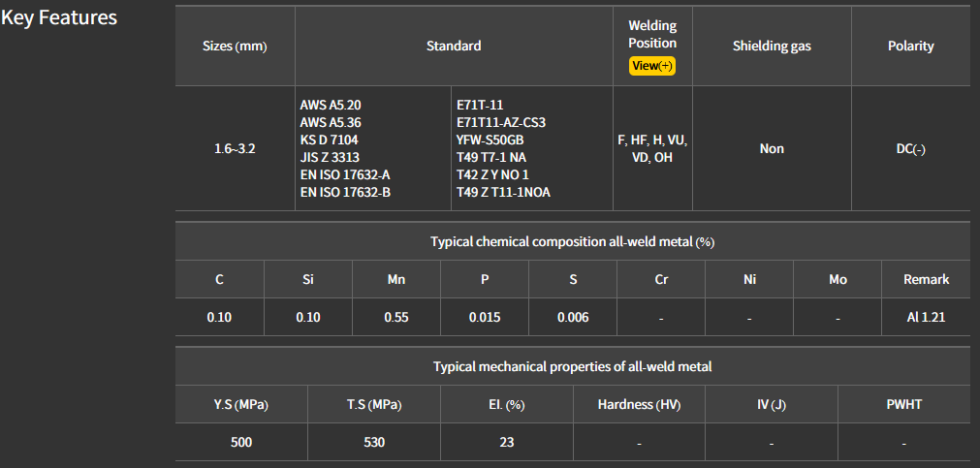Click the PWHT column header
Screen dimensions: 980x468
(903, 404)
